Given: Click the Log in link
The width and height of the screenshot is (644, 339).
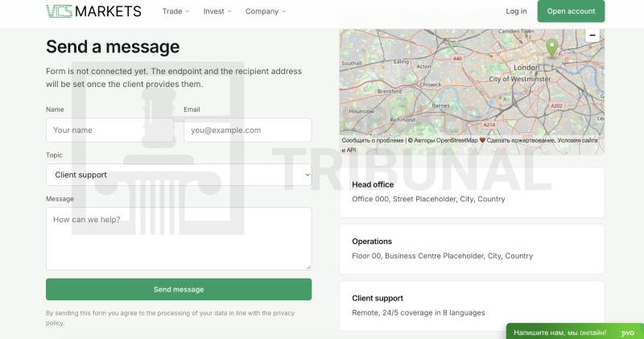Looking at the screenshot, I should pyautogui.click(x=516, y=11).
